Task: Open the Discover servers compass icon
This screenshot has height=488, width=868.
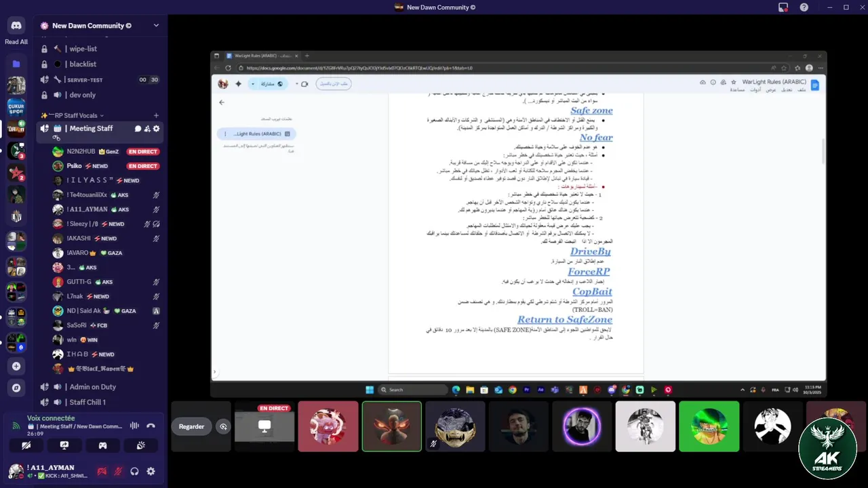Action: click(x=16, y=388)
